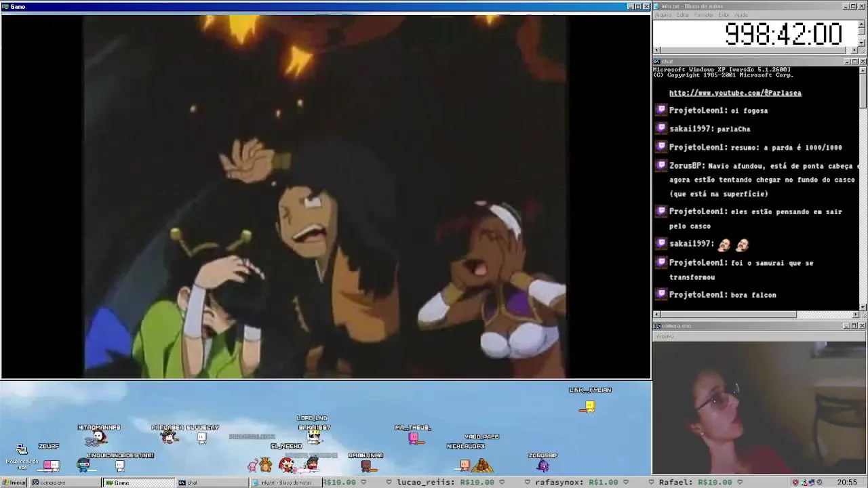This screenshot has width=868, height=488.
Task: Maximize the chat console window
Action: click(x=854, y=62)
